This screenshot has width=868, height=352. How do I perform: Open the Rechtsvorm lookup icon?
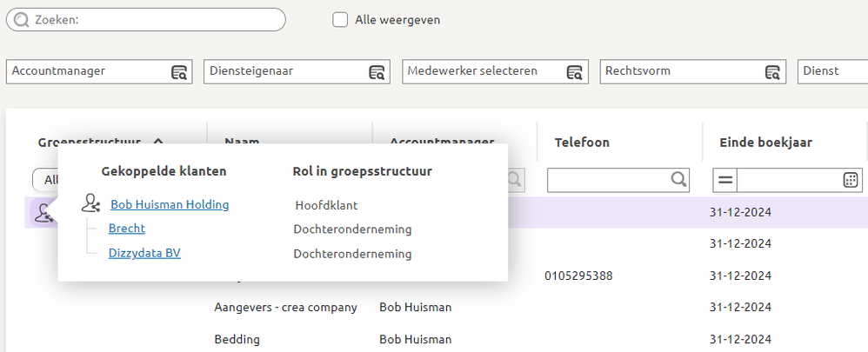point(772,72)
